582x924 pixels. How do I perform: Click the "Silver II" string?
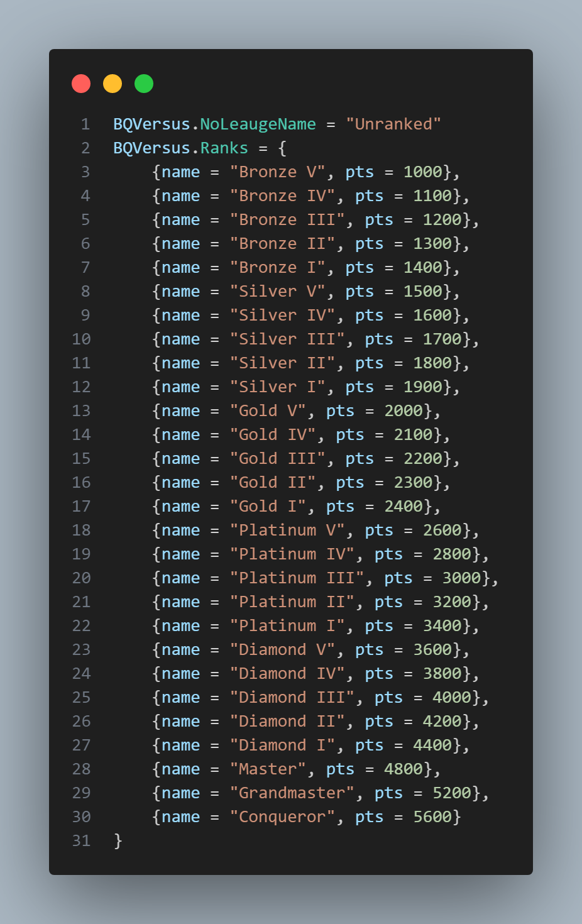[x=282, y=363]
